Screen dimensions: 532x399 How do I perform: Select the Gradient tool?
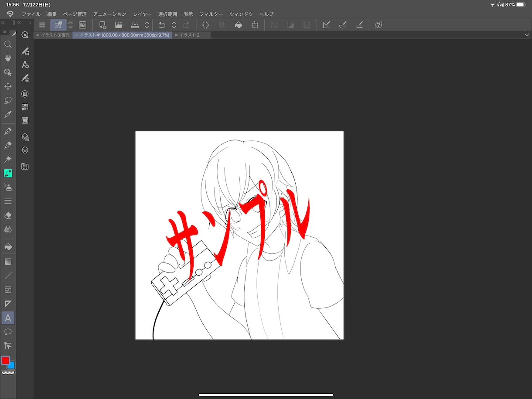[x=8, y=262]
